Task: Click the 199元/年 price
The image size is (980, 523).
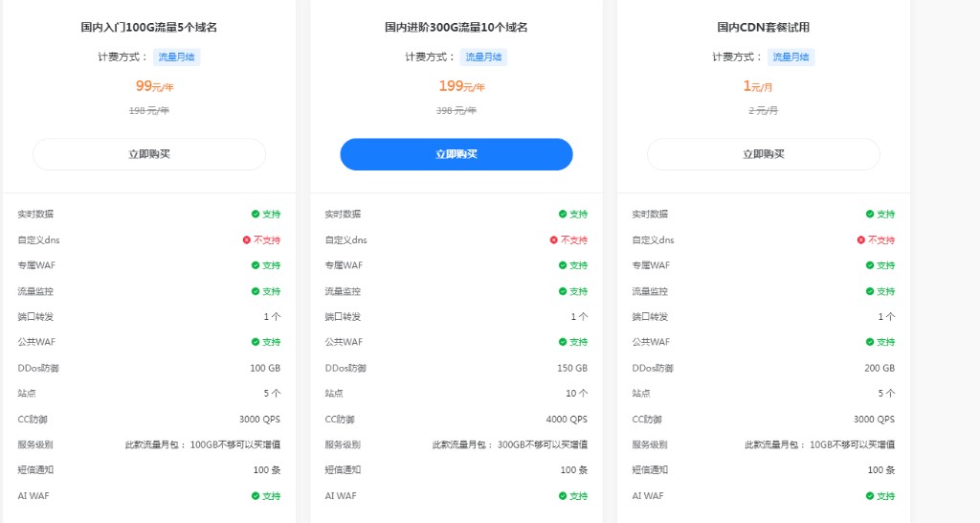Action: point(462,85)
